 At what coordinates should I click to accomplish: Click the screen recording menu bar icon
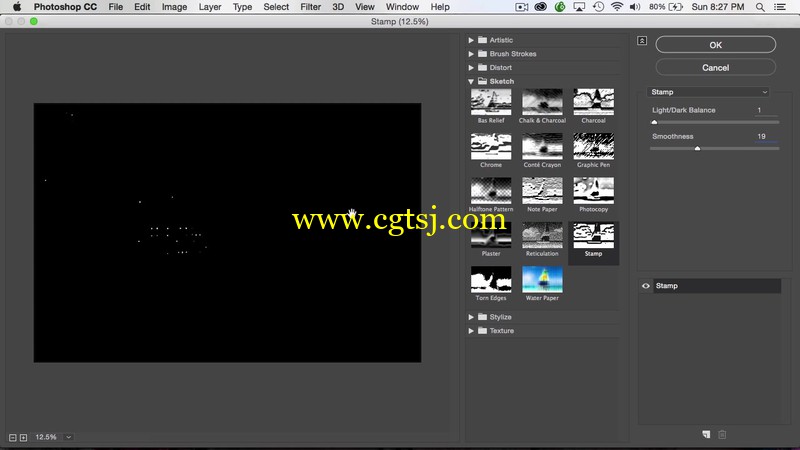521,7
